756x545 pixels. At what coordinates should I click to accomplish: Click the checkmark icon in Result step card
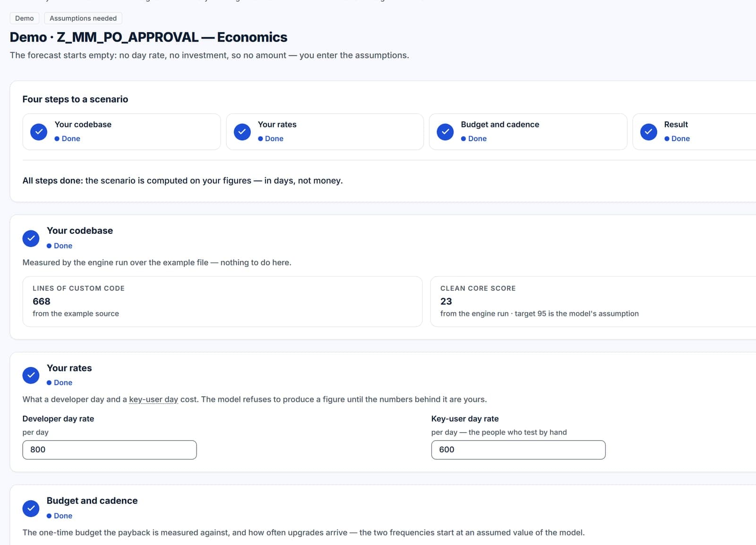click(648, 132)
